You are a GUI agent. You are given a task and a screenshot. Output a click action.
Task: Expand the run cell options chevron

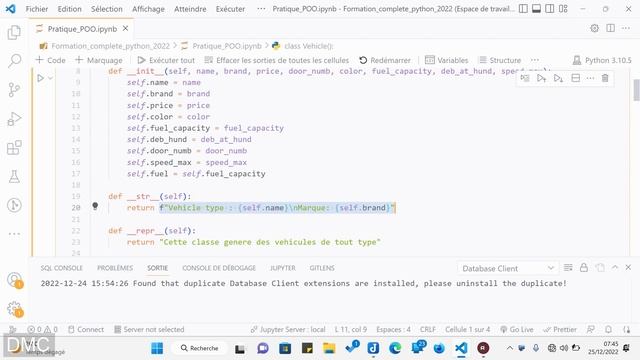click(51, 78)
